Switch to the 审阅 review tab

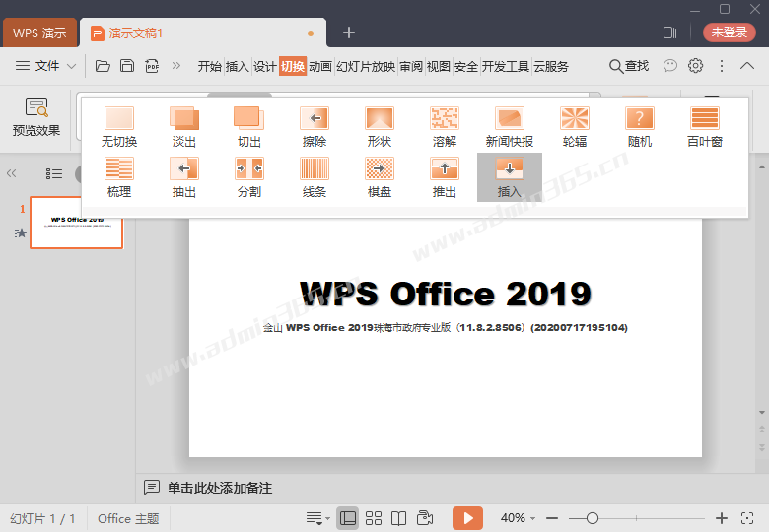tap(411, 66)
